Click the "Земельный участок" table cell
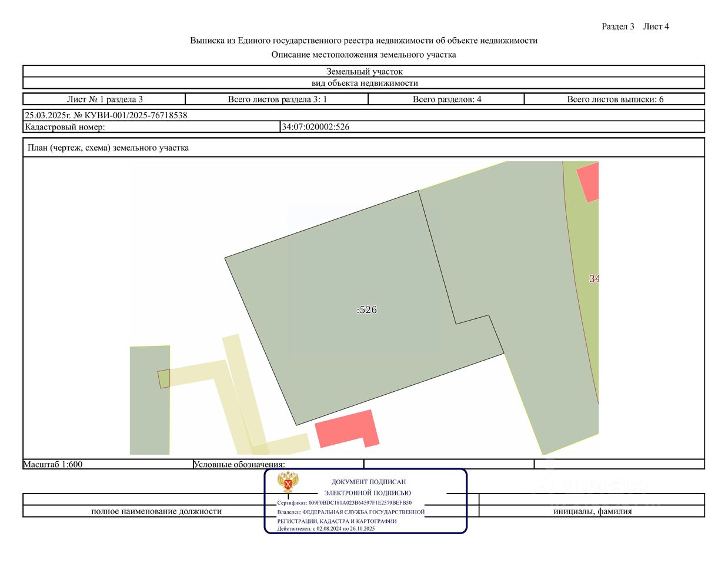Image resolution: width=728 pixels, height=563 pixels. (x=364, y=72)
